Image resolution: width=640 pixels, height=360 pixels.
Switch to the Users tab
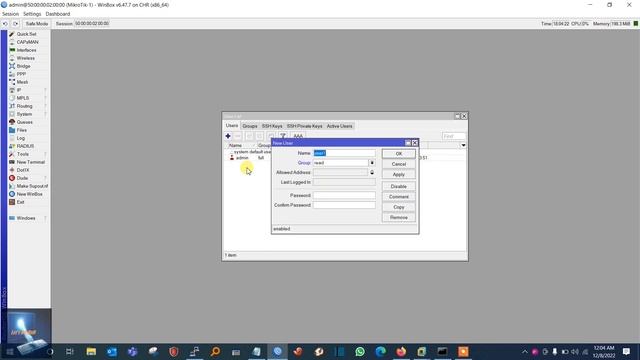point(232,126)
